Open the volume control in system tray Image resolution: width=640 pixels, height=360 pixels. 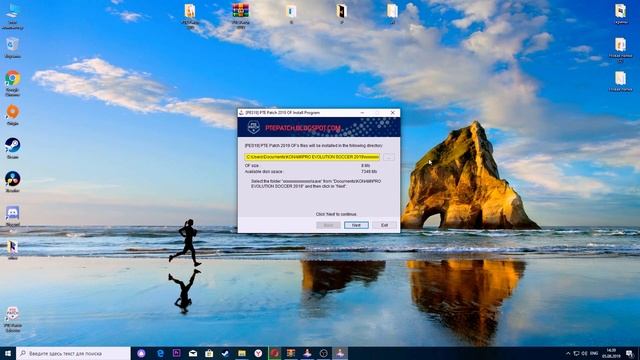584,353
